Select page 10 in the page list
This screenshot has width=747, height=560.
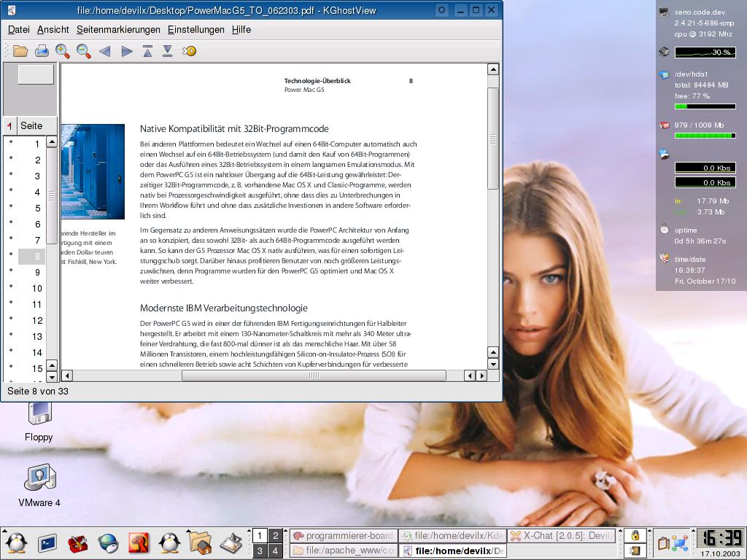pos(31,288)
